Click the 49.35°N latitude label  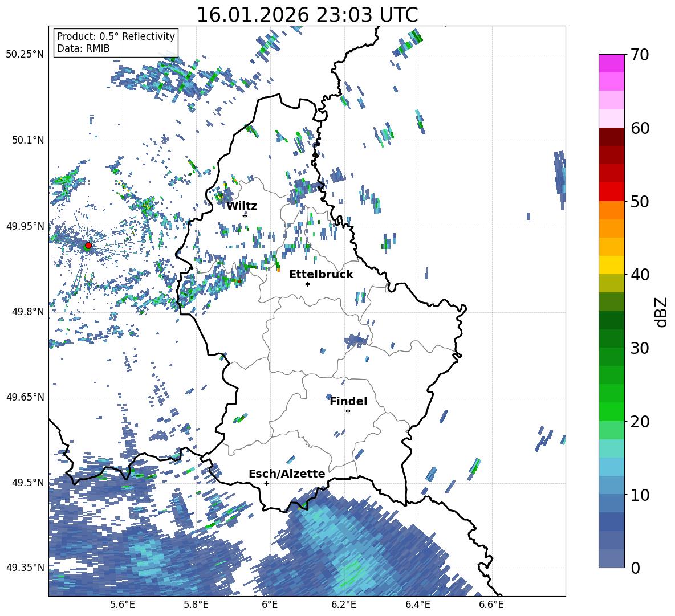(25, 568)
